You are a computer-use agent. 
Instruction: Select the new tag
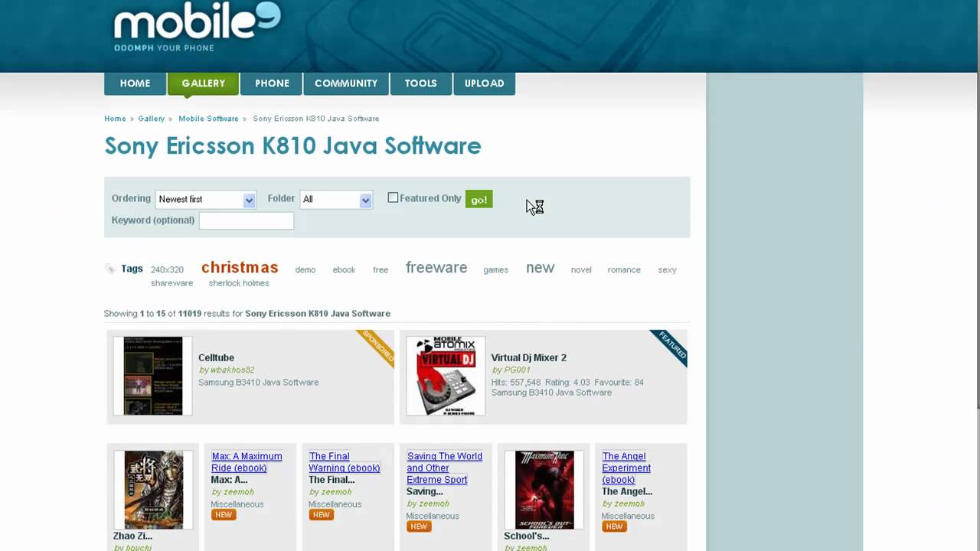(x=540, y=268)
